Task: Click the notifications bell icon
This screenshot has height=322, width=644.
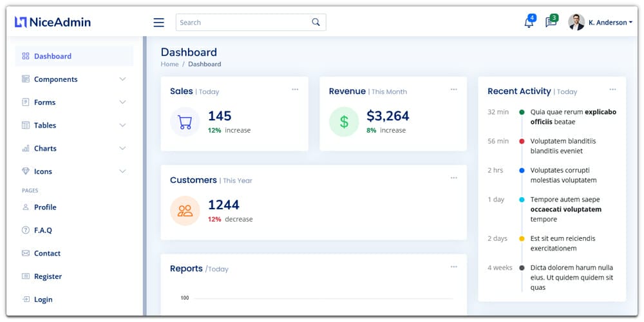Action: pyautogui.click(x=529, y=23)
